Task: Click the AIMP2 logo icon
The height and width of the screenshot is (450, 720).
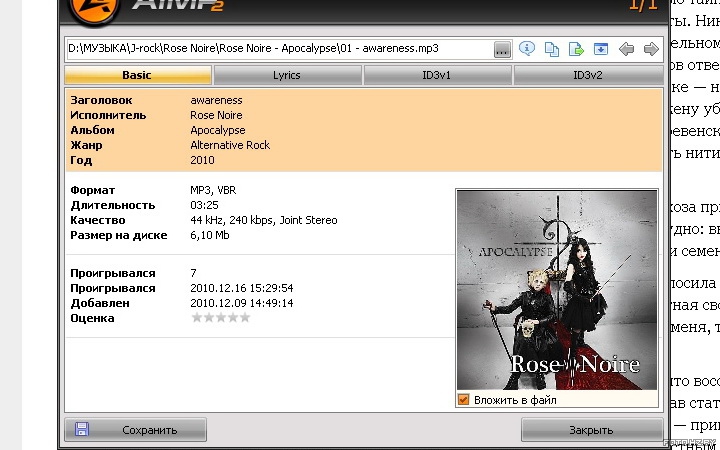Action: point(83,8)
